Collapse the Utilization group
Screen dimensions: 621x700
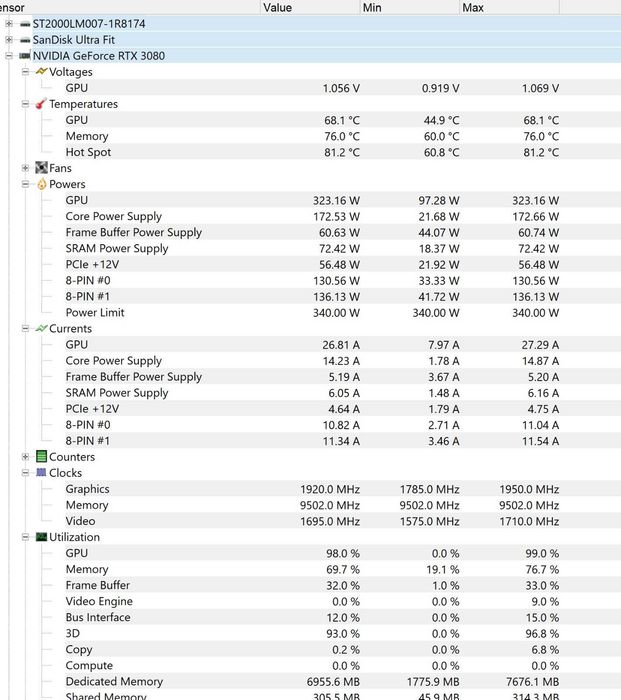pos(25,537)
